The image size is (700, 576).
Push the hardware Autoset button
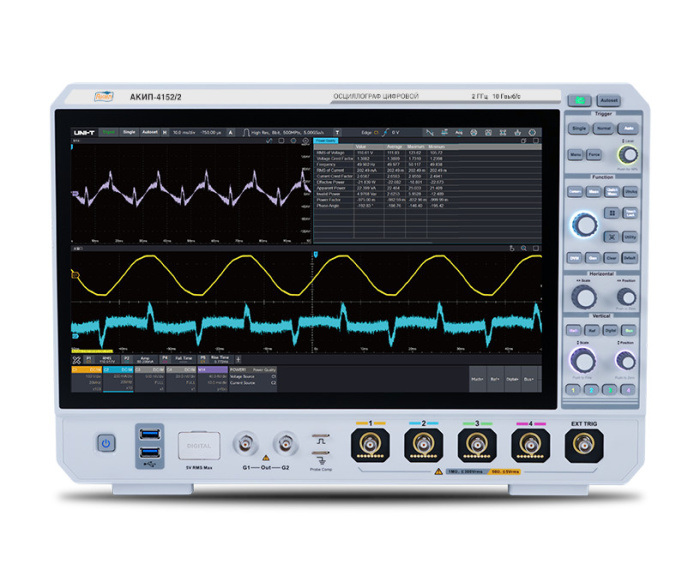tap(609, 100)
